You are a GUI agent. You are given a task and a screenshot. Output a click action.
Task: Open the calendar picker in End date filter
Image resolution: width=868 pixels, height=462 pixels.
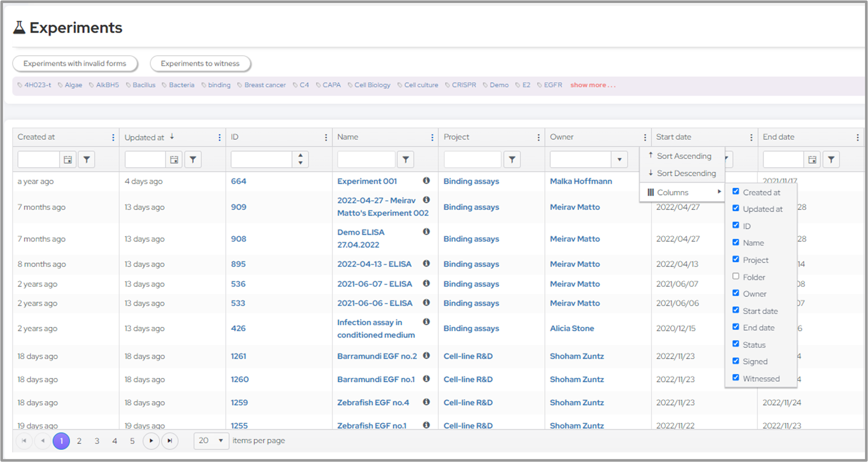click(x=812, y=160)
